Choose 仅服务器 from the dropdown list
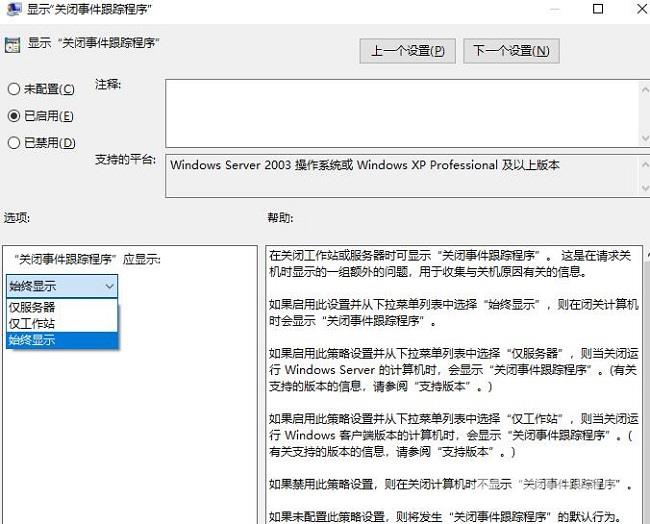 pyautogui.click(x=62, y=307)
